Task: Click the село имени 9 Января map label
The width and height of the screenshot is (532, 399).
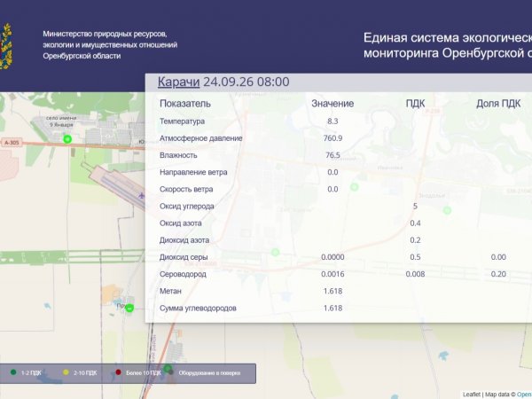Action: pyautogui.click(x=61, y=121)
